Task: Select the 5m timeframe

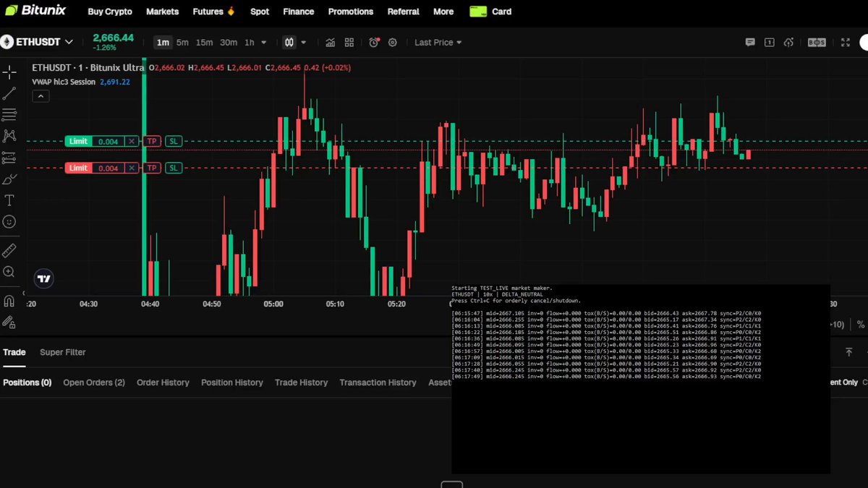Action: tap(182, 43)
